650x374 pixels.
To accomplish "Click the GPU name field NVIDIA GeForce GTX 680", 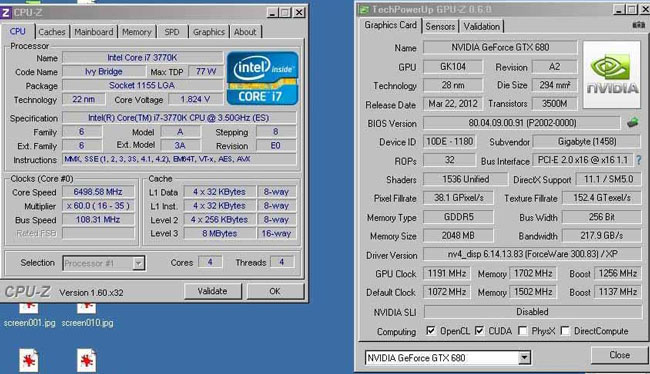I will [500, 47].
